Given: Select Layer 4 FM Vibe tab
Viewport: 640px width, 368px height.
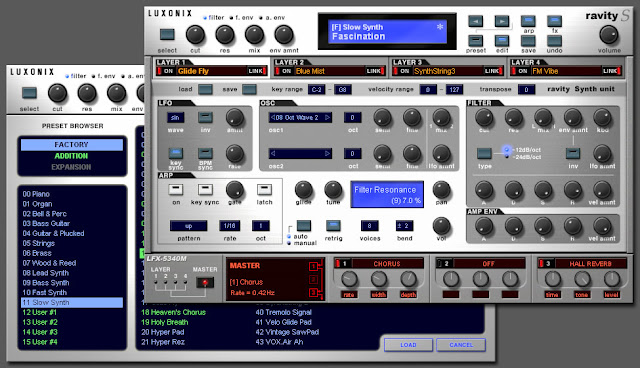Looking at the screenshot, I should click(x=566, y=71).
